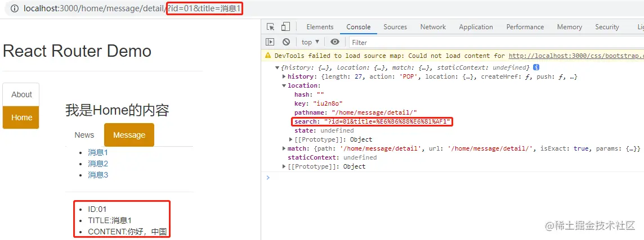Click the state: undefined row
This screenshot has height=240, width=644.
click(x=324, y=130)
